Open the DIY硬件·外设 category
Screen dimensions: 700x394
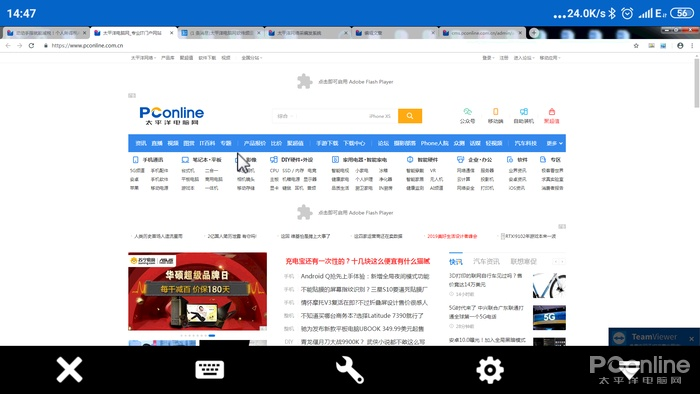pos(292,159)
